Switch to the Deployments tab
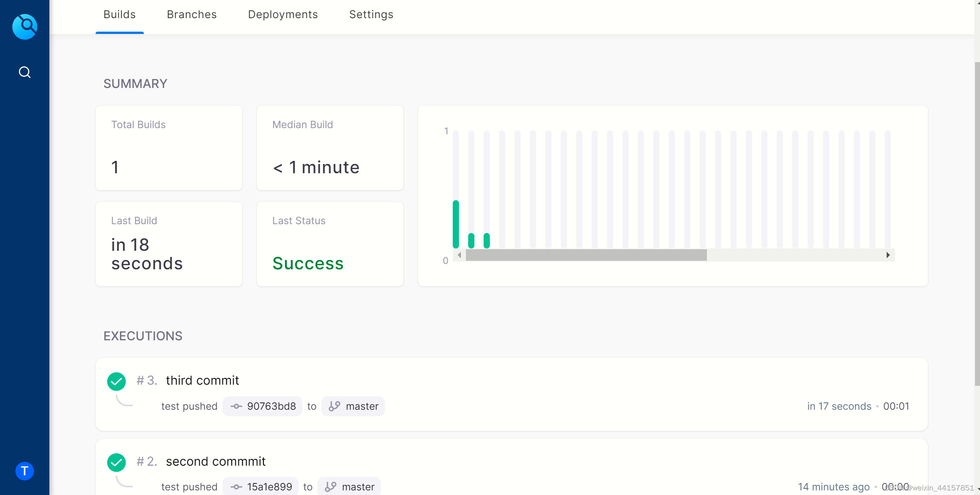The image size is (980, 495). pyautogui.click(x=283, y=14)
